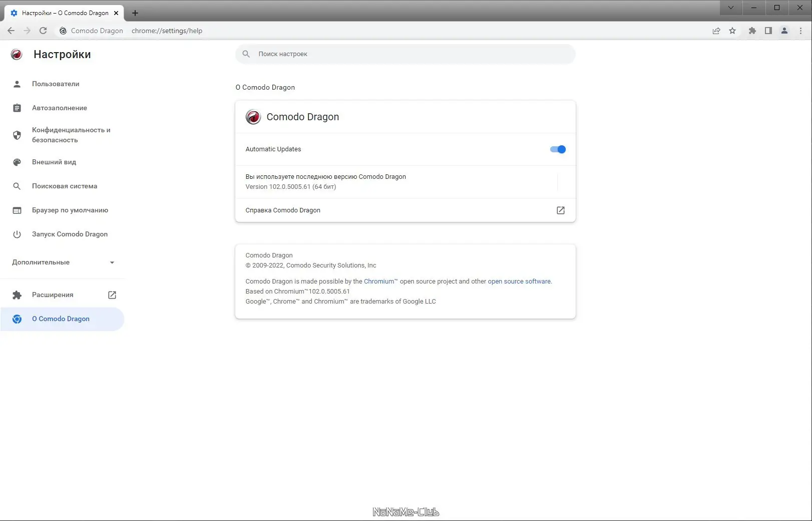Open the user profile icon

pyautogui.click(x=784, y=31)
